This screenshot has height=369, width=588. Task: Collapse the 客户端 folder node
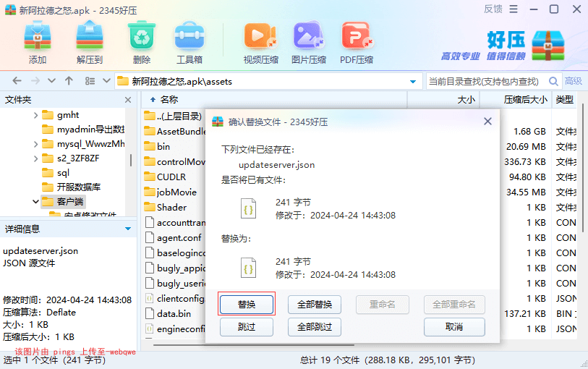pyautogui.click(x=35, y=202)
